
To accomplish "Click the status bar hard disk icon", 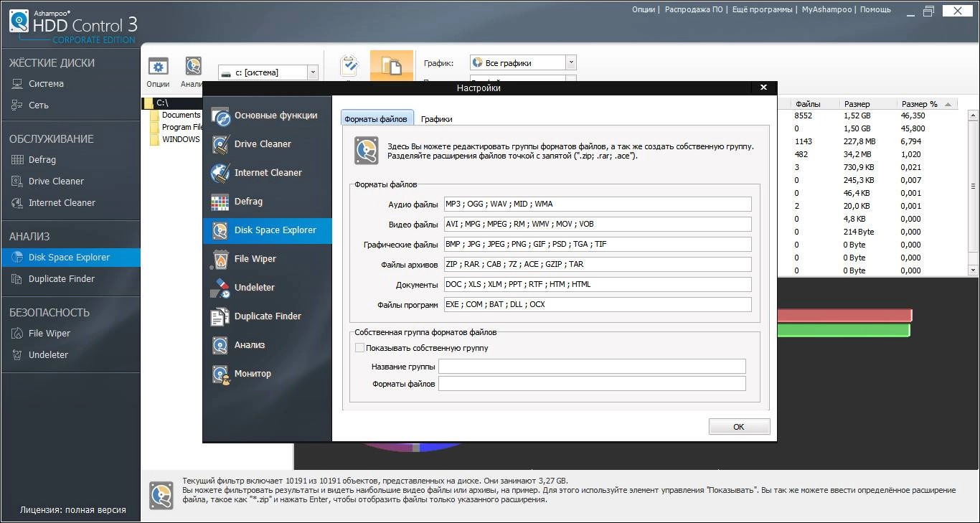I will click(161, 495).
